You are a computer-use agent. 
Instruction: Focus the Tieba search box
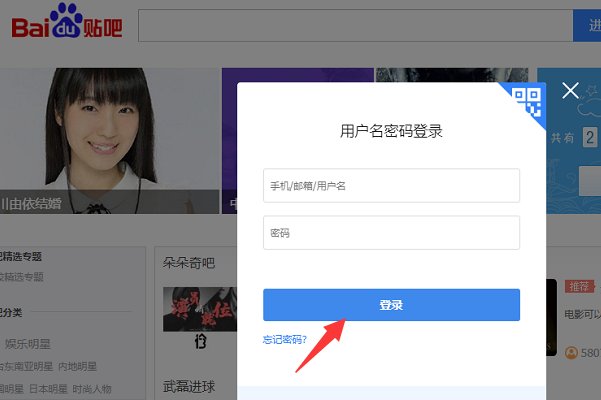tap(355, 26)
